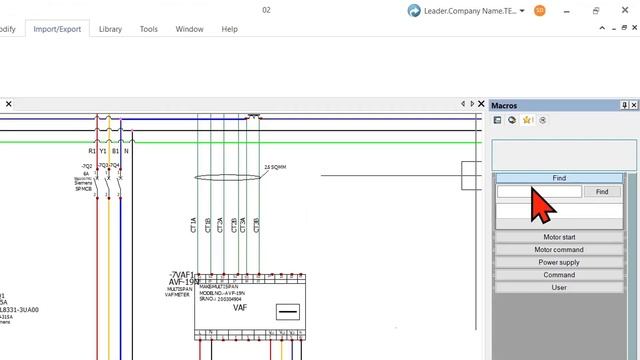Close the left panel with its X button

(9, 104)
